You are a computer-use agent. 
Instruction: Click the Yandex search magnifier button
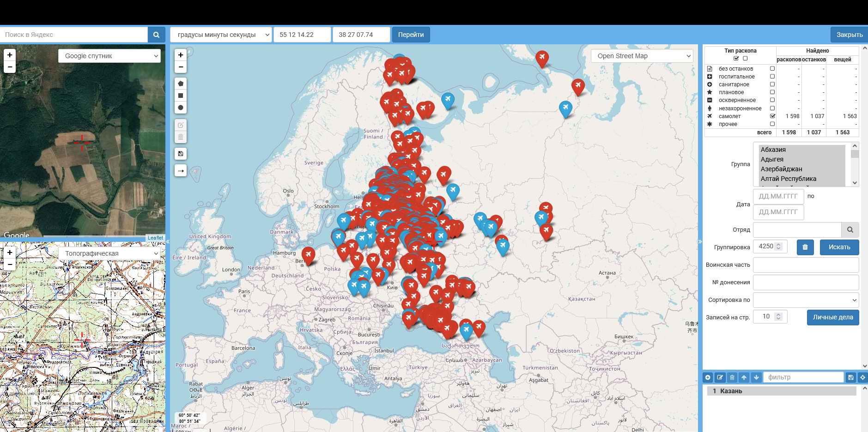[x=156, y=35]
